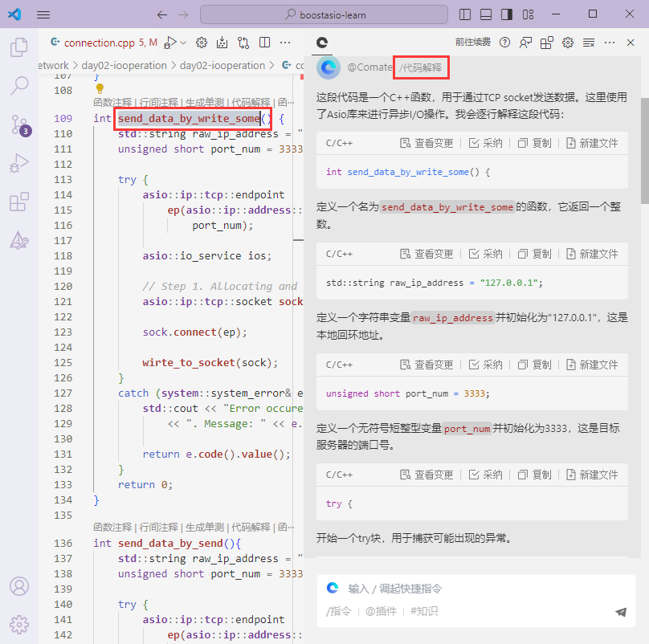Open the Search view in the activity bar

[x=19, y=86]
